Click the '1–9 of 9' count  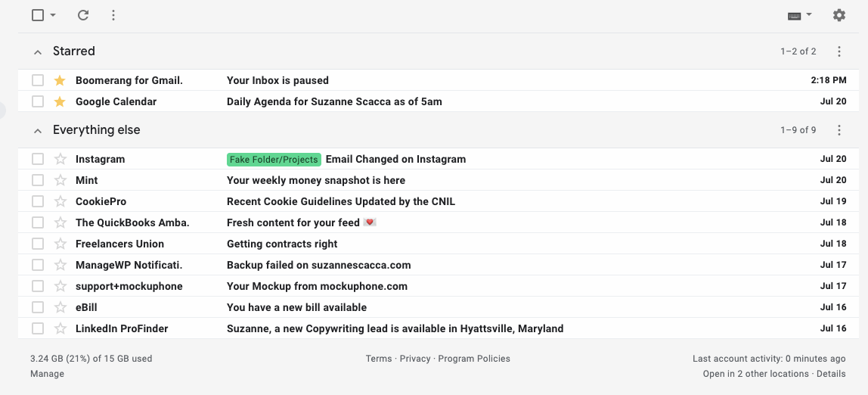coord(798,130)
